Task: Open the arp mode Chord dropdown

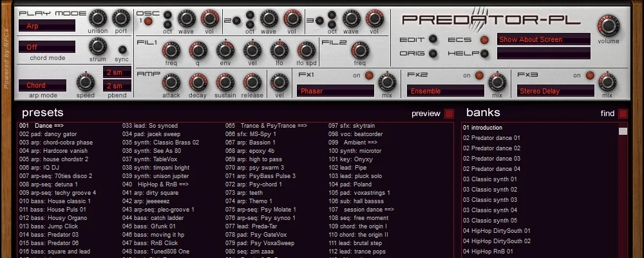Action: click(x=43, y=86)
